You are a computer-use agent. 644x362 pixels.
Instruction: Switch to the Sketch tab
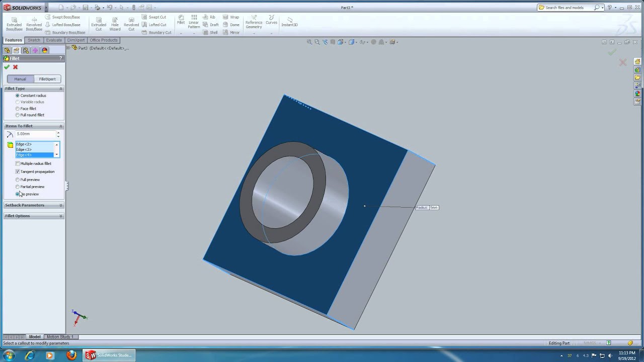pos(34,40)
